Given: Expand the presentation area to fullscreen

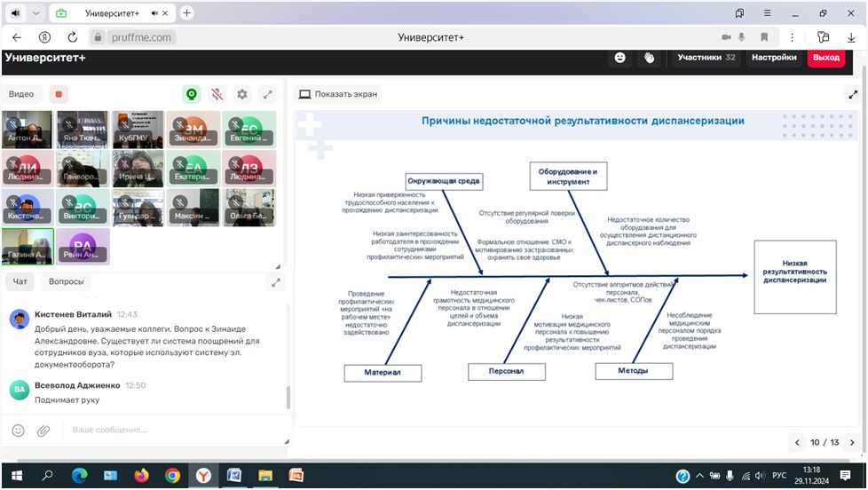Looking at the screenshot, I should [853, 94].
